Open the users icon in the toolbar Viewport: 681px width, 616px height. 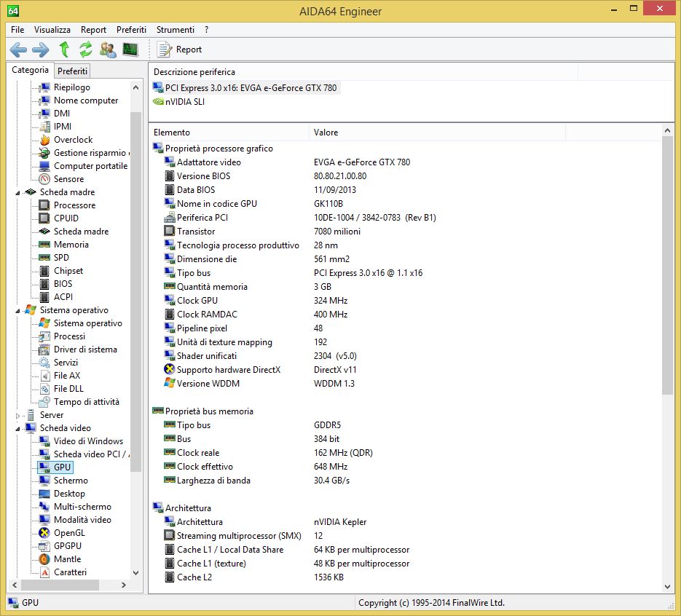108,50
